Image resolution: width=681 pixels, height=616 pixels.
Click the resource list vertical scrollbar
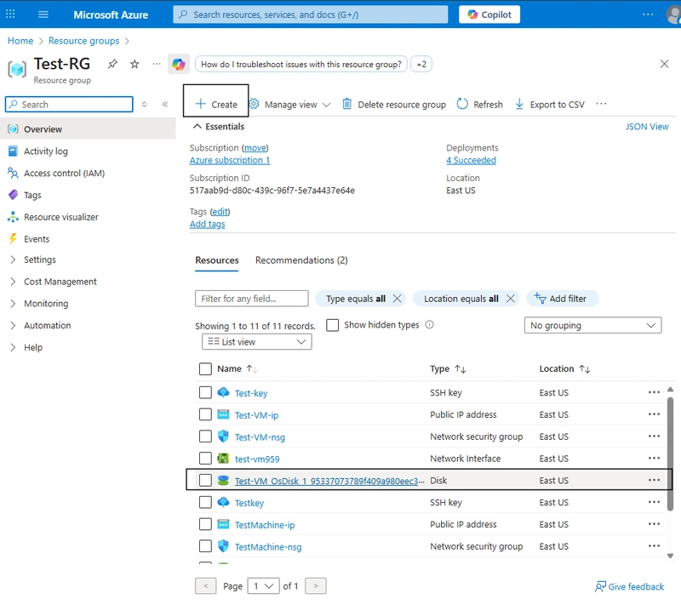670,453
